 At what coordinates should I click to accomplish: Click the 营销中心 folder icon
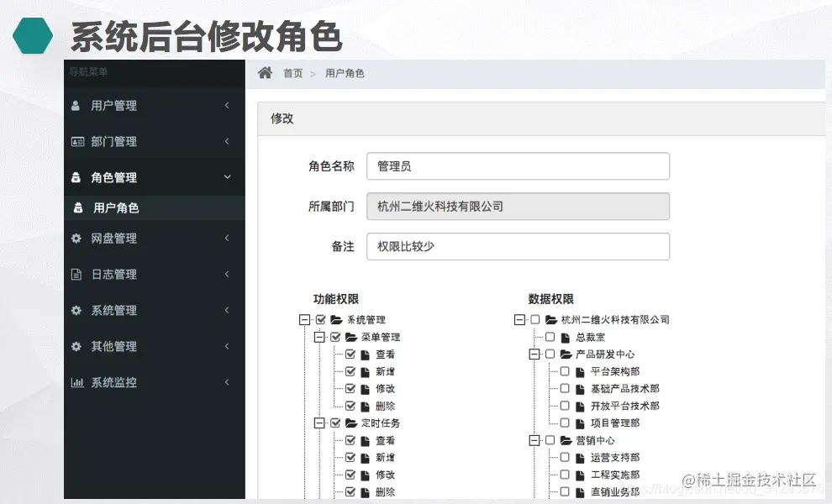566,440
